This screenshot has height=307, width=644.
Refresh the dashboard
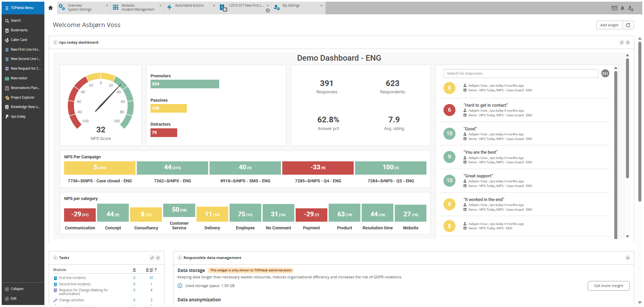tap(628, 25)
